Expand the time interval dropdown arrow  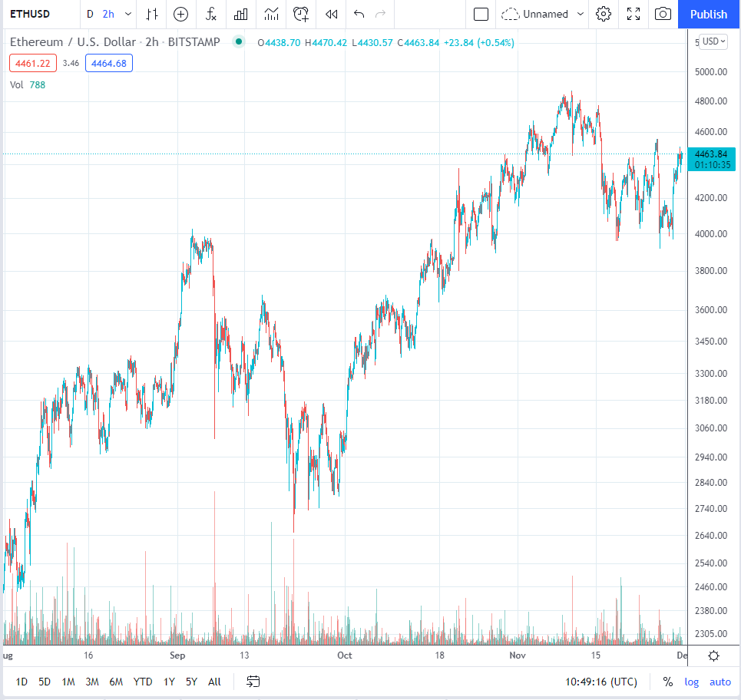click(128, 14)
